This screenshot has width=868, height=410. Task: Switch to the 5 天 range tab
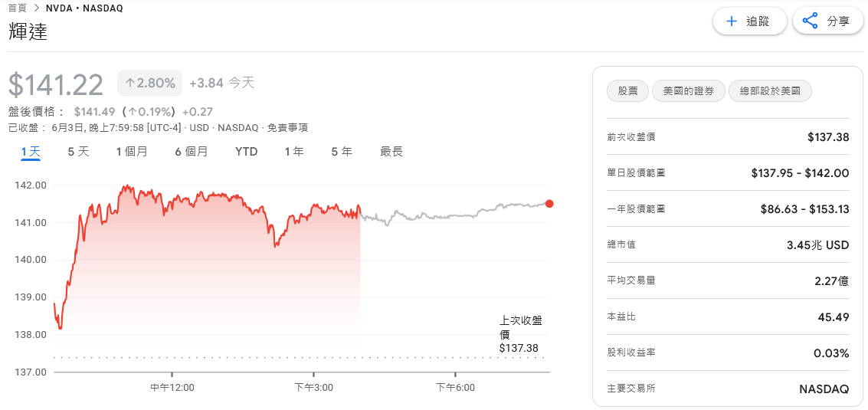pyautogui.click(x=78, y=152)
